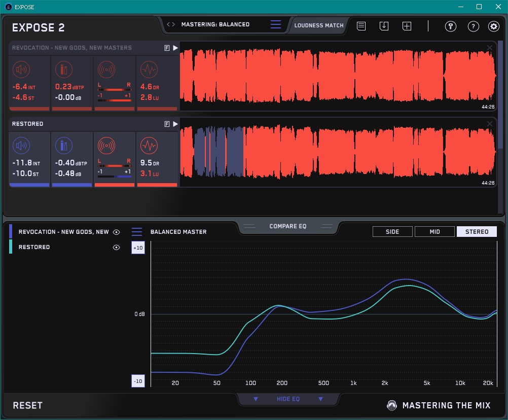Open the notes list icon
Viewport: 508px width, 420px height.
coord(361,26)
